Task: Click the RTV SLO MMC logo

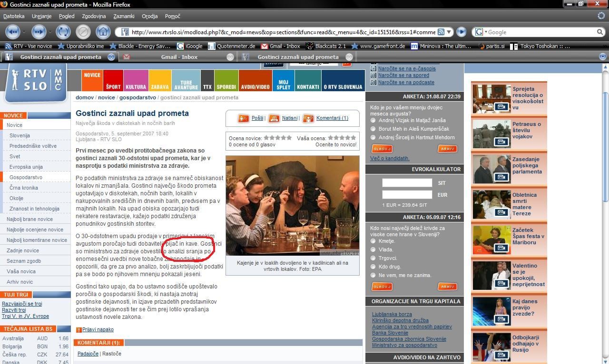Action: click(x=36, y=82)
